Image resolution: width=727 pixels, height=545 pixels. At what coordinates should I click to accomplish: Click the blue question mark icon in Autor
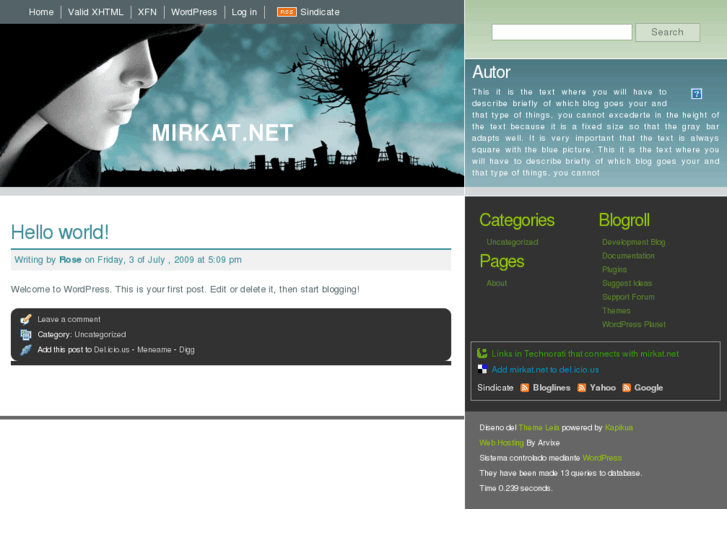click(696, 94)
